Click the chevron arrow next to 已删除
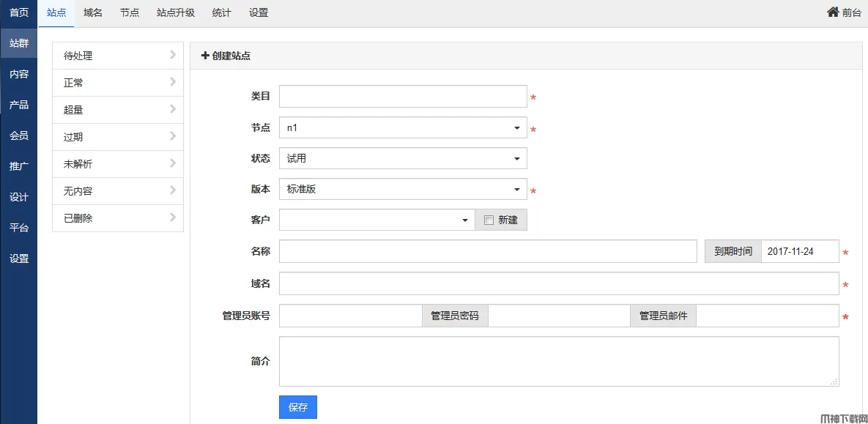 (173, 217)
